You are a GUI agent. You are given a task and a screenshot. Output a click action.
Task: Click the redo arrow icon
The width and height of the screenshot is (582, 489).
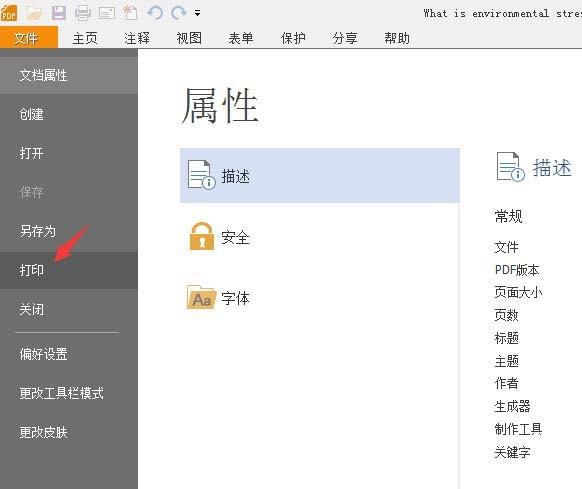tap(179, 13)
